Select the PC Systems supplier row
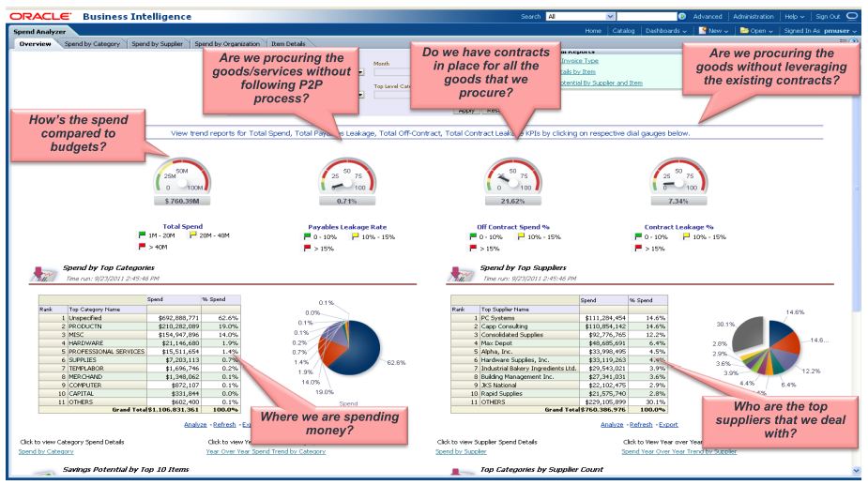The height and width of the screenshot is (485, 868). [x=559, y=318]
